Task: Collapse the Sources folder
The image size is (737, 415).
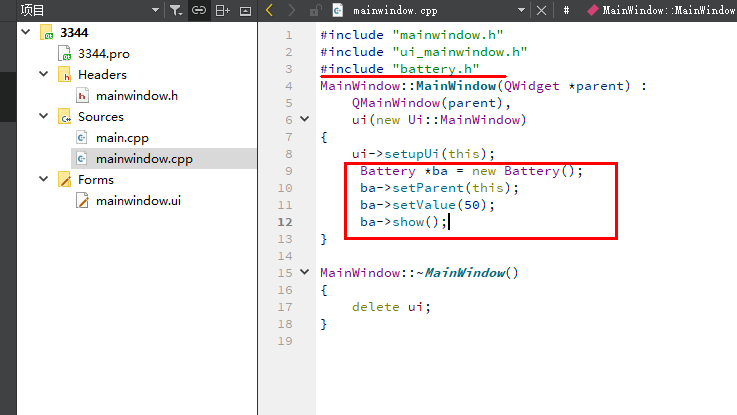Action: click(43, 116)
